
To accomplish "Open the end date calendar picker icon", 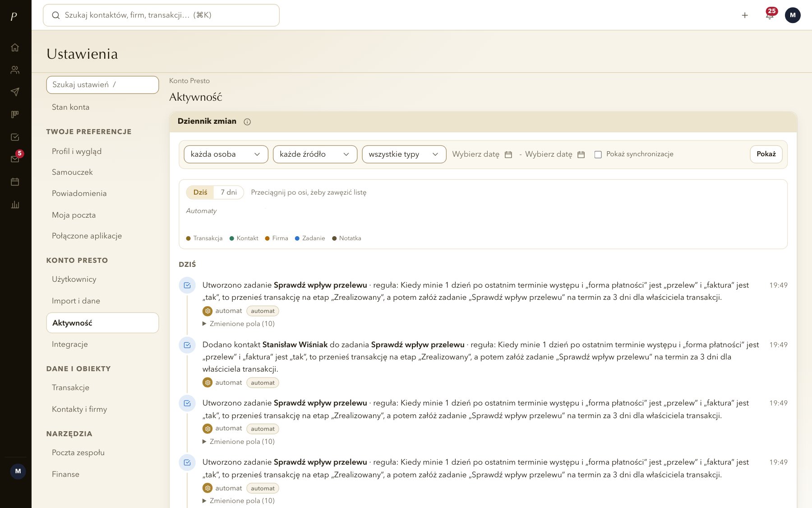I will tap(581, 154).
